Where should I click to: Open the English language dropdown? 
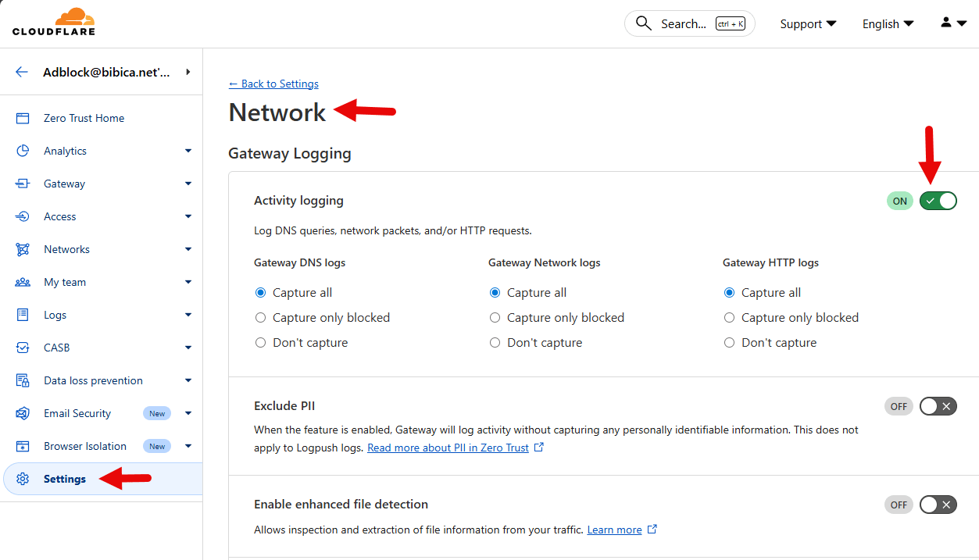coord(888,24)
